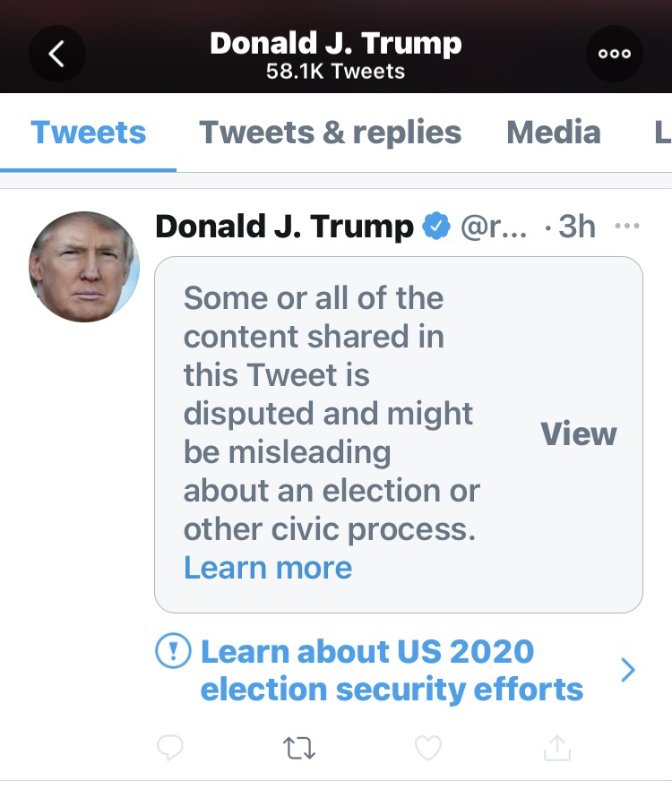
Task: Click the 3h tweet timestamp
Action: click(x=575, y=227)
